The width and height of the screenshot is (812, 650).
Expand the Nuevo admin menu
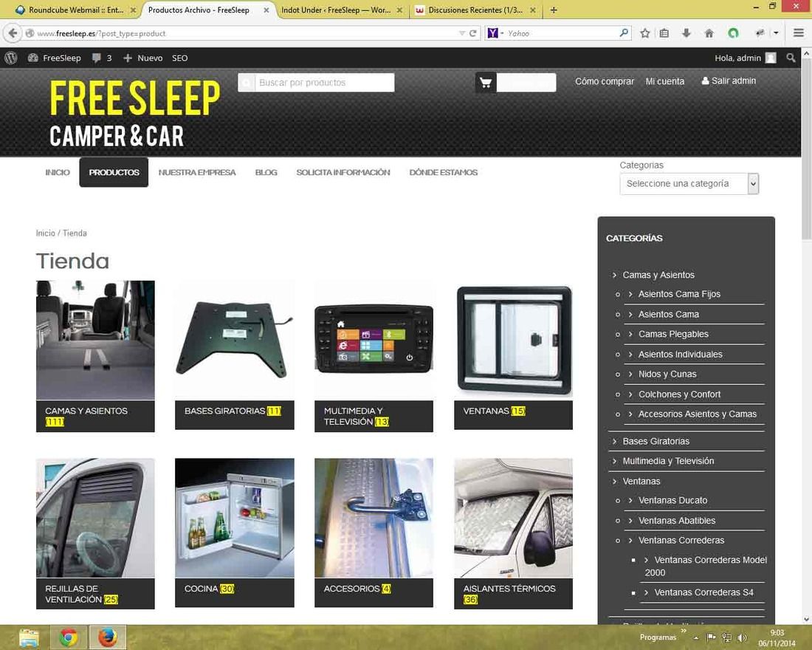pos(143,58)
